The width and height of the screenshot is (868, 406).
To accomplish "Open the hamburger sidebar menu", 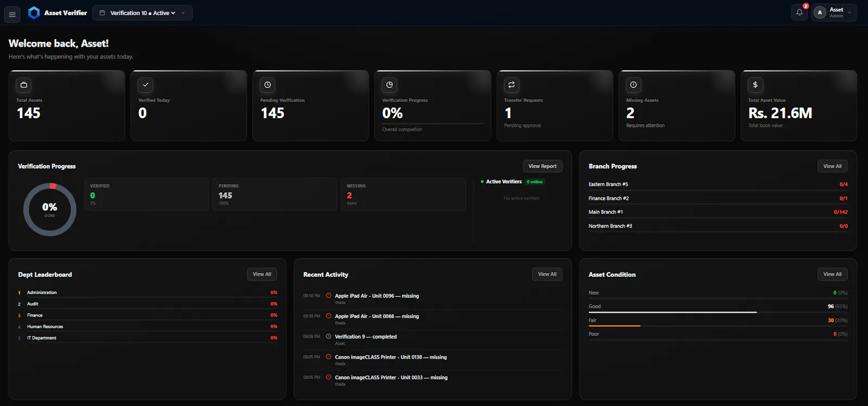I will point(12,14).
